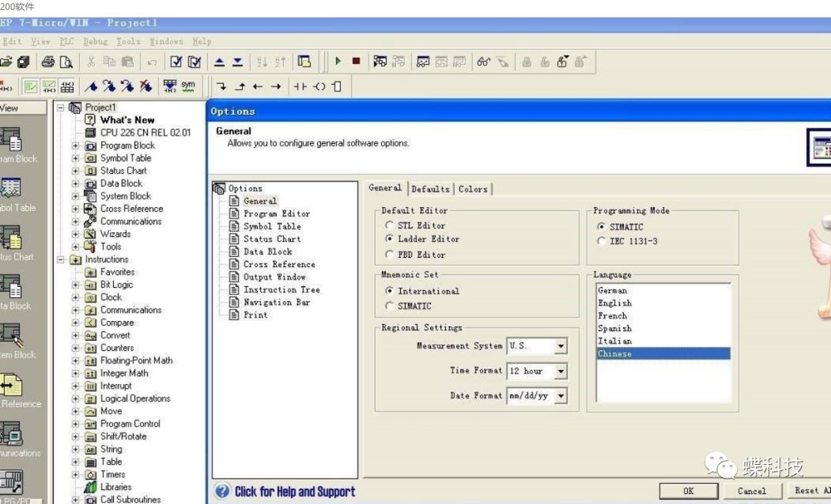Choose International mnemonic set
The image size is (831, 504).
[x=389, y=291]
